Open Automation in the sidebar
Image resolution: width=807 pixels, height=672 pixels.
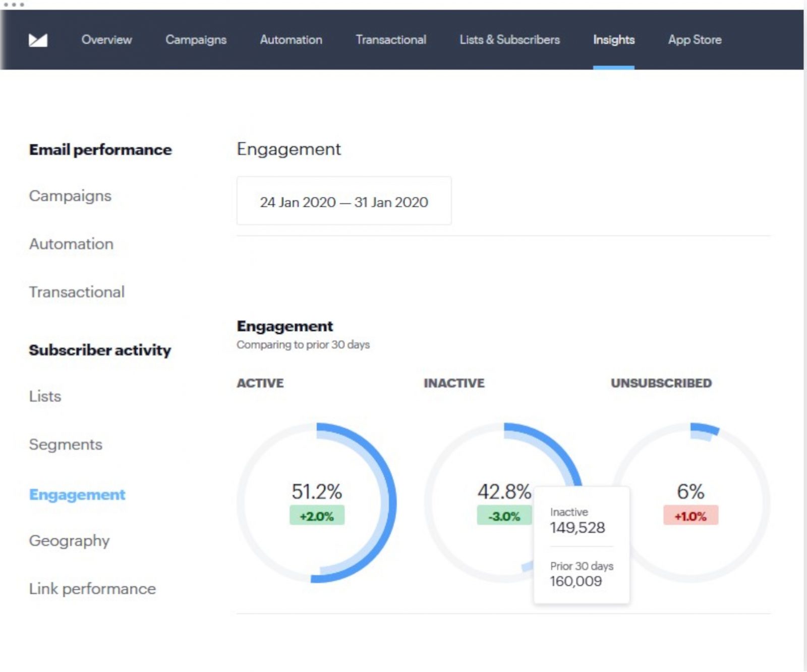tap(71, 244)
